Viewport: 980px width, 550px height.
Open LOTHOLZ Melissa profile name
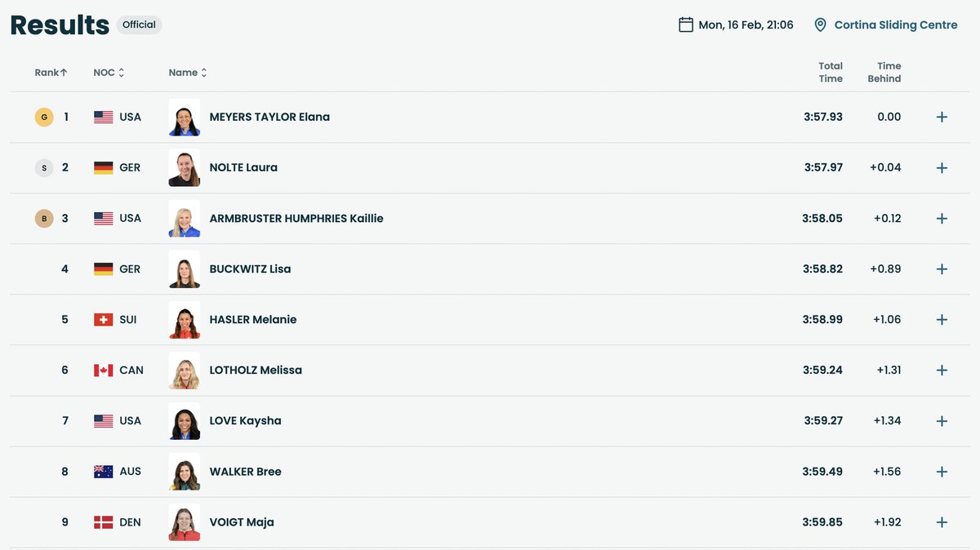[256, 370]
